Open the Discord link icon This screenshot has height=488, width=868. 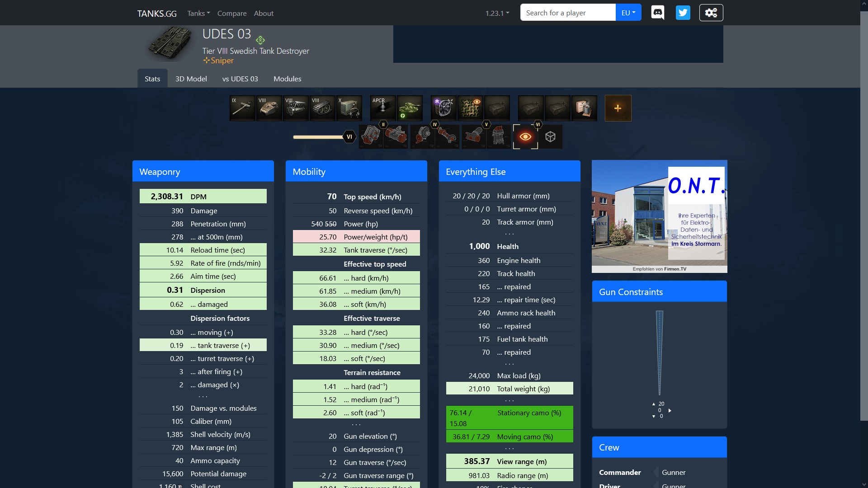657,13
